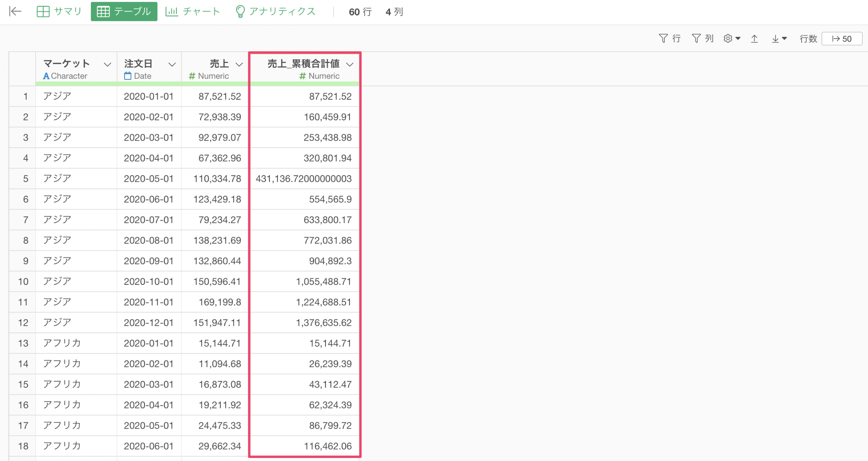Select the アジア cell in row 1
868x461 pixels.
76,96
